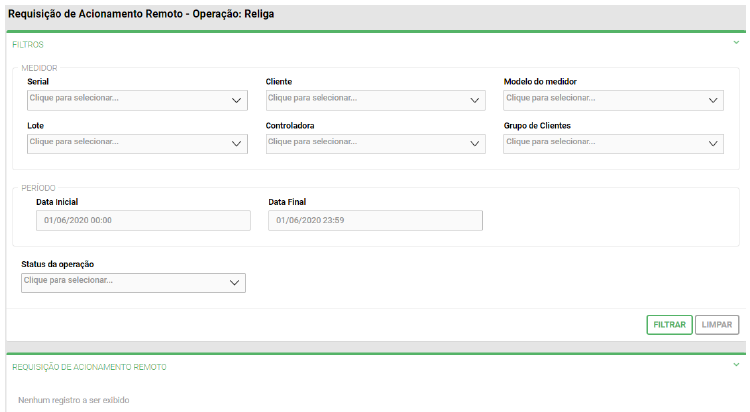This screenshot has width=750, height=412.
Task: Click the chevron icon in the Lote selector
Action: 236,144
